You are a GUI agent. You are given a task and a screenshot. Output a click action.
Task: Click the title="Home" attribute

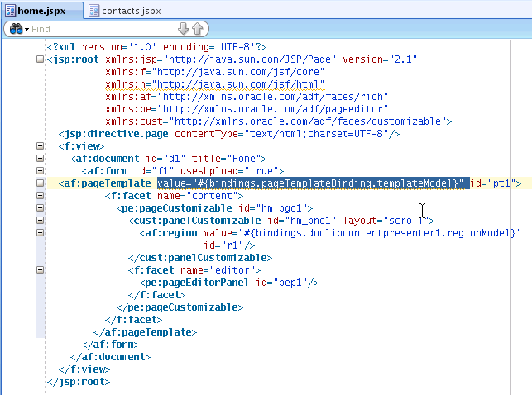tap(226, 159)
